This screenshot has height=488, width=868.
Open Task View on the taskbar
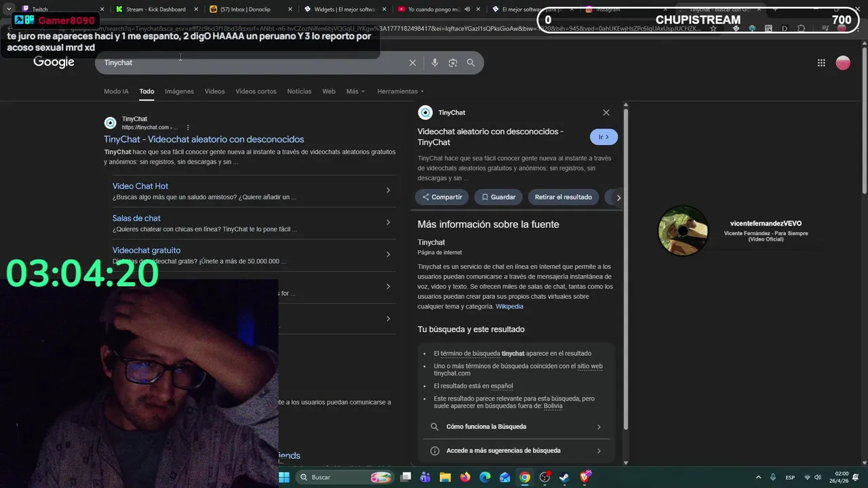click(x=406, y=477)
